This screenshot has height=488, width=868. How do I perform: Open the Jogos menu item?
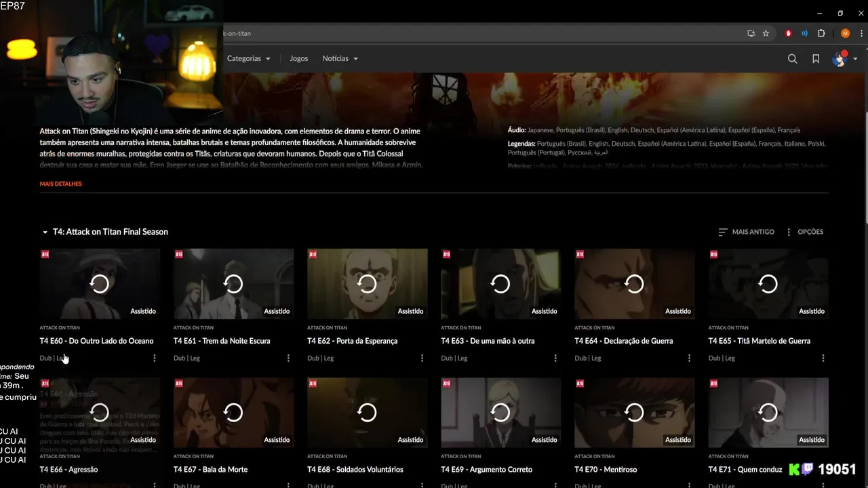(298, 58)
